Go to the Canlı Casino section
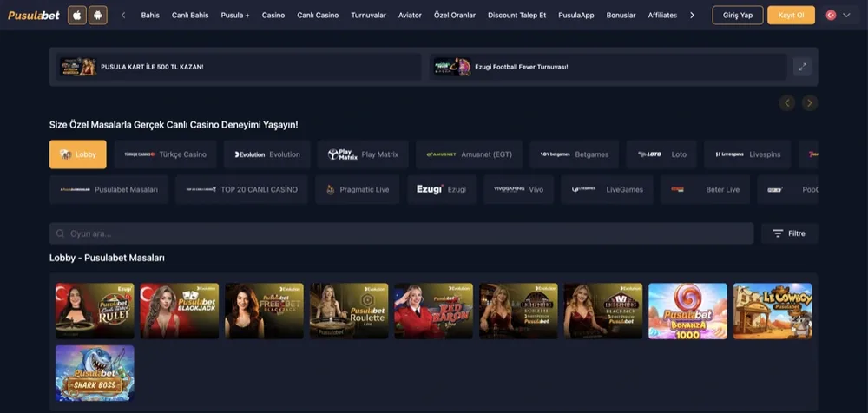 [x=318, y=15]
